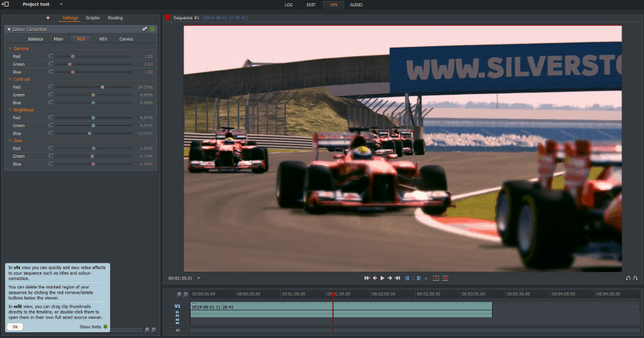Click keyframe icon for Gamma Green

[50, 64]
